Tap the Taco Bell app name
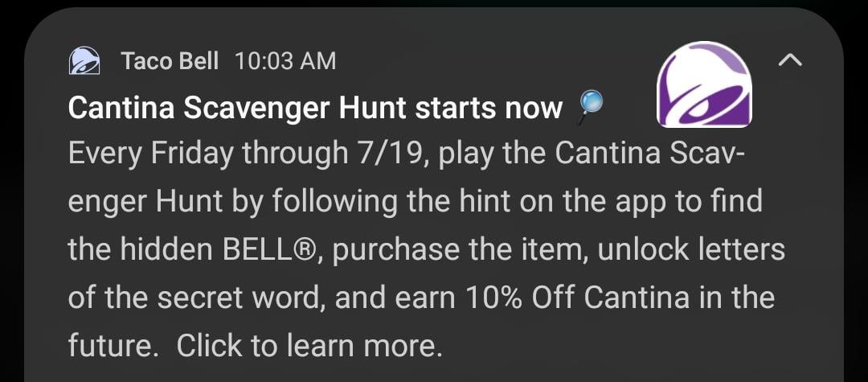Viewport: 868px width, 382px height. pos(170,61)
